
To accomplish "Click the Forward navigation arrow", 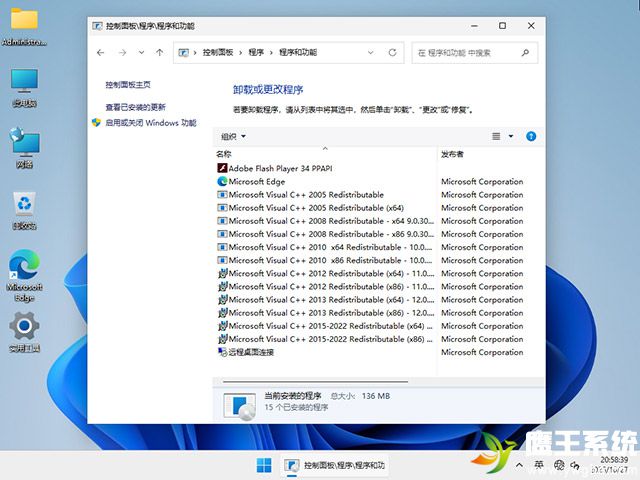I will pyautogui.click(x=122, y=52).
